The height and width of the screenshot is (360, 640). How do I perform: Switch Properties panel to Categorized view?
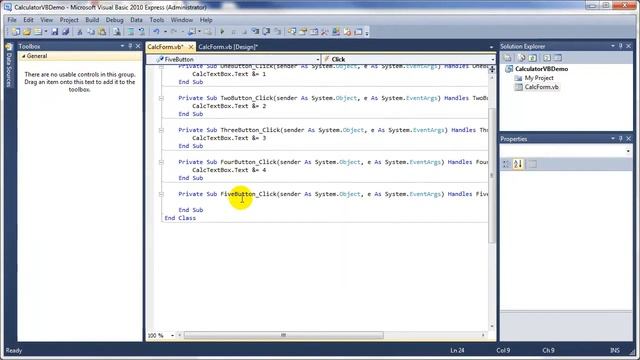506,164
